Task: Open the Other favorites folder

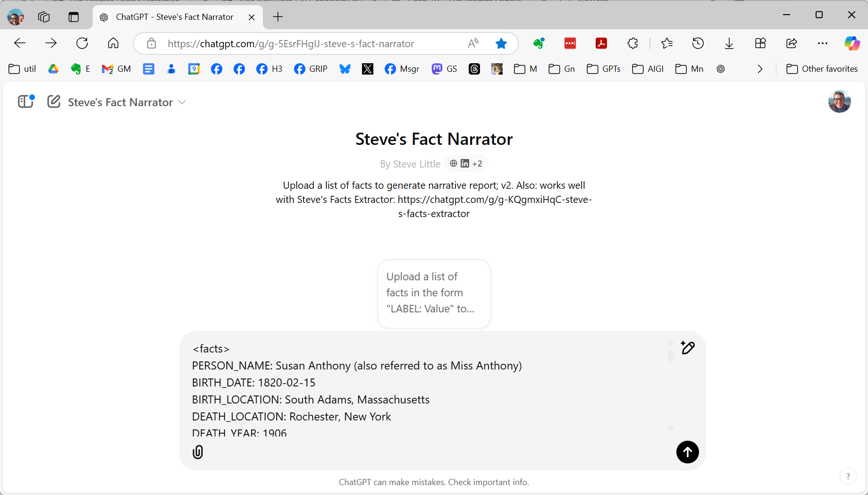Action: (x=822, y=69)
